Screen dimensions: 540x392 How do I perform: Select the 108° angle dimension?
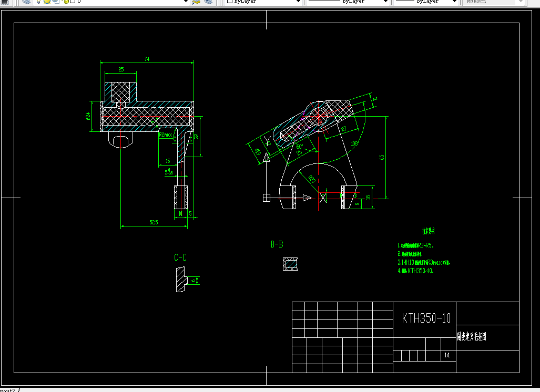click(354, 143)
